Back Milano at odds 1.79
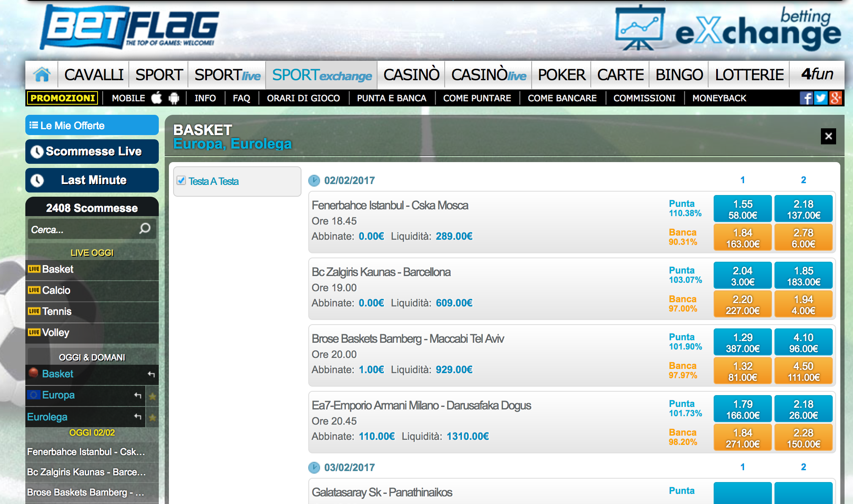The image size is (853, 504). coord(742,409)
